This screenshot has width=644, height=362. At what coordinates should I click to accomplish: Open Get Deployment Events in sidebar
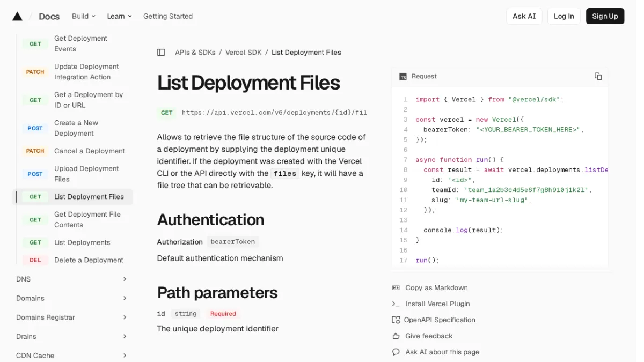click(x=80, y=43)
